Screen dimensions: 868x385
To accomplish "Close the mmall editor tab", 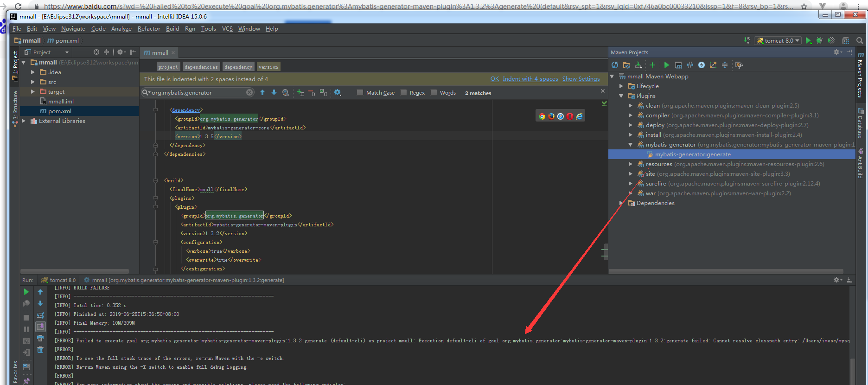I will 173,53.
